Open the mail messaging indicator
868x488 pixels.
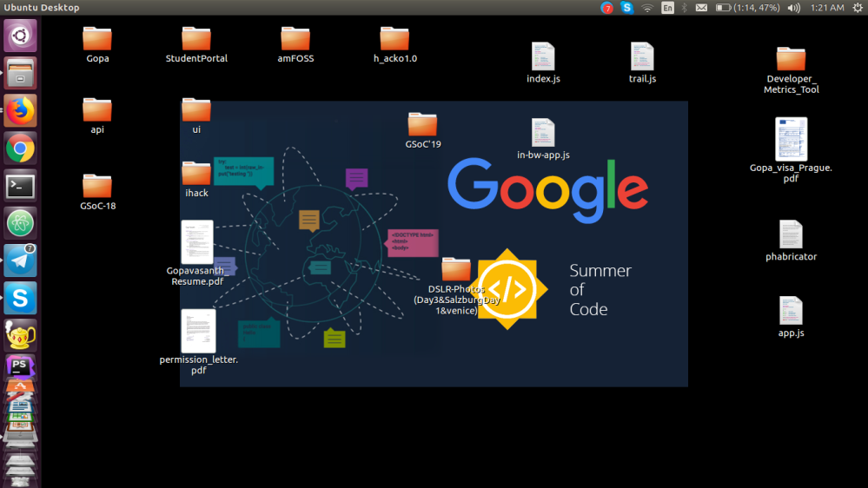(701, 8)
